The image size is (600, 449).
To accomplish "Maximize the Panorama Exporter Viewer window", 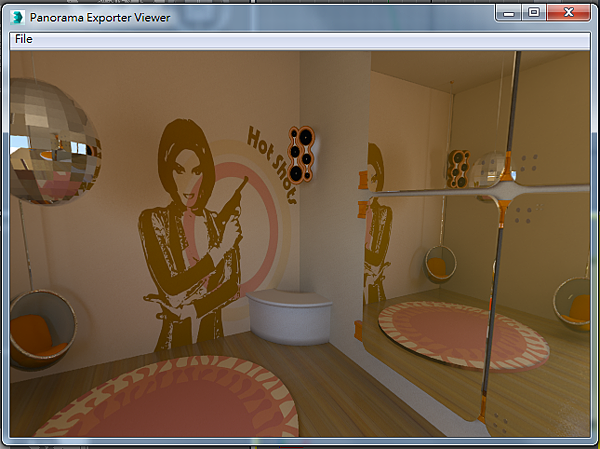I will point(534,13).
